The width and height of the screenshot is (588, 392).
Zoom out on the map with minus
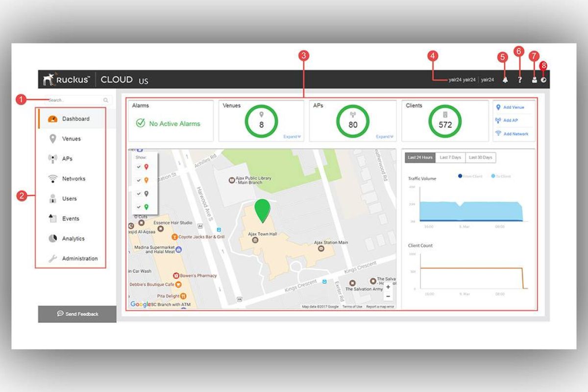(x=388, y=296)
